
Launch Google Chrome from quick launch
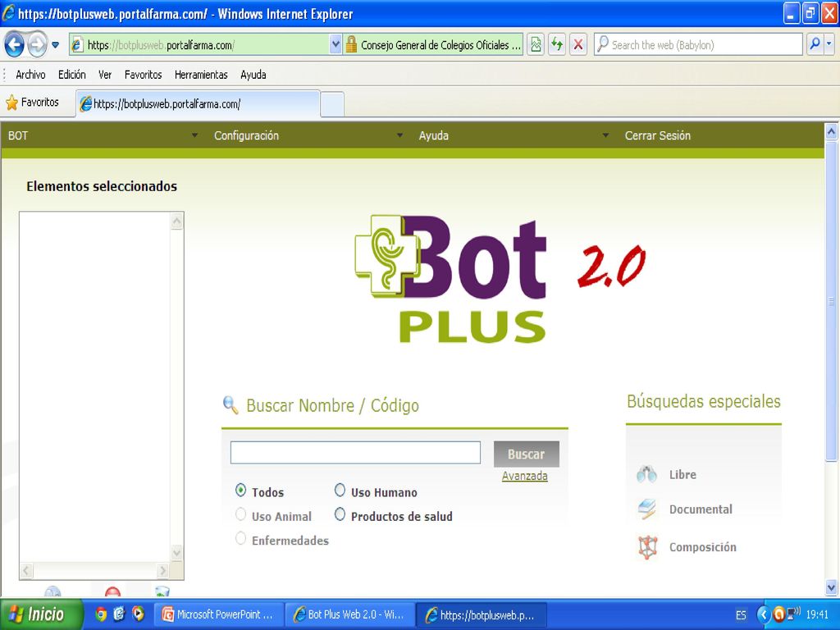click(101, 614)
